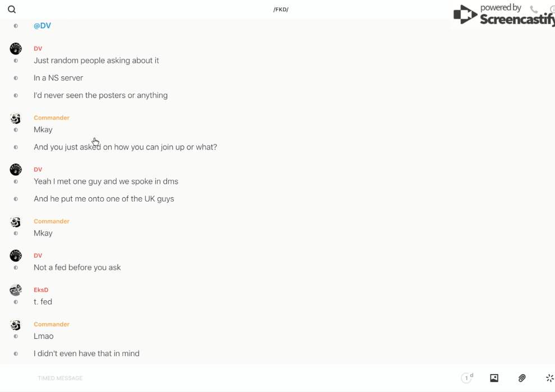This screenshot has width=555, height=392.
Task: Open the image upload icon
Action: pos(494,378)
